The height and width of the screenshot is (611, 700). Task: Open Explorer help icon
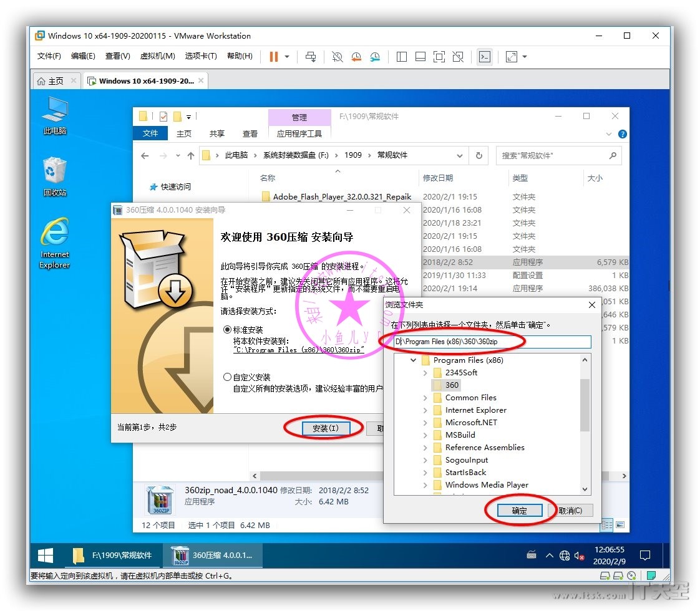pos(622,134)
